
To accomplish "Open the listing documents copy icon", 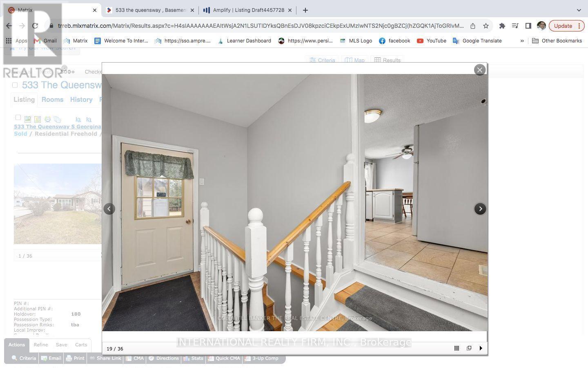I will pyautogui.click(x=57, y=119).
